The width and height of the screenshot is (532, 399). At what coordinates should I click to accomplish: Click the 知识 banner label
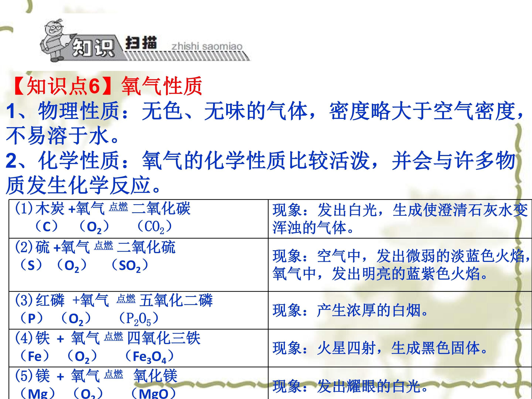[93, 48]
